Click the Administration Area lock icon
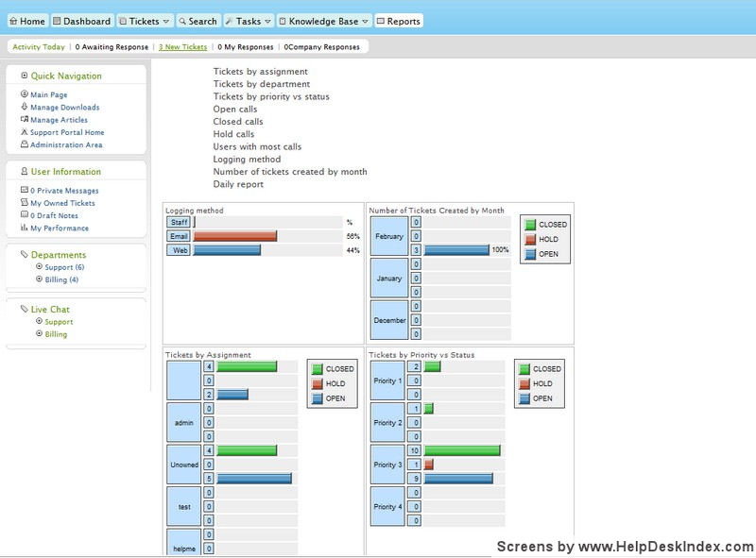Screen dimensions: 756x558 (24, 144)
